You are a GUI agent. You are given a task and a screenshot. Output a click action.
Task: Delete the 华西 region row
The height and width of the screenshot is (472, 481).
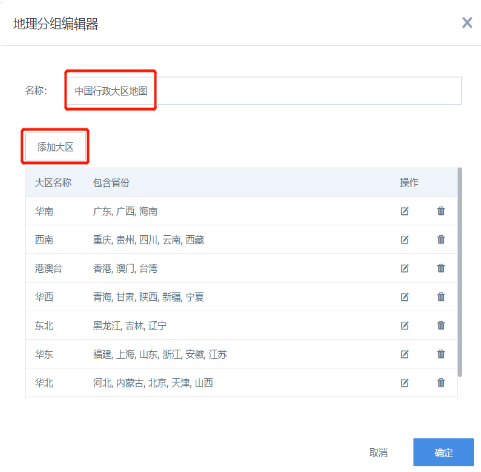tap(441, 297)
